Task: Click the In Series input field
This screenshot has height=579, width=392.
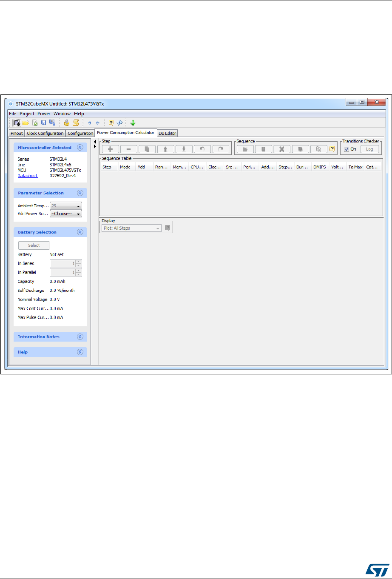Action: click(63, 263)
